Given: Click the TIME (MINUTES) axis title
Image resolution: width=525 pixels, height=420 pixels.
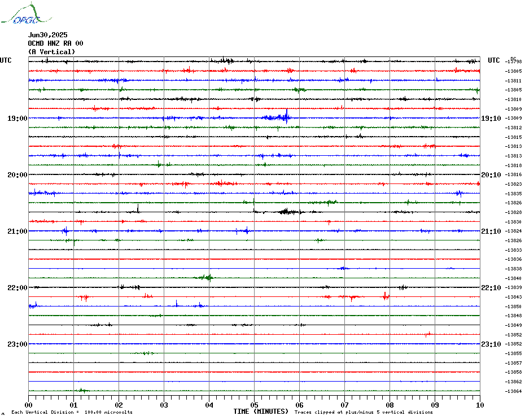Looking at the screenshot, I should click(x=261, y=412).
